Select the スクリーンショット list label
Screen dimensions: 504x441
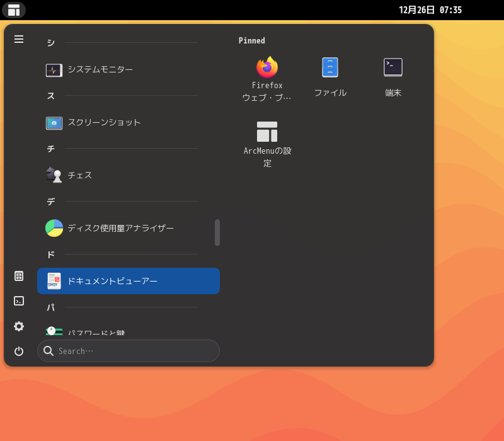tap(104, 122)
